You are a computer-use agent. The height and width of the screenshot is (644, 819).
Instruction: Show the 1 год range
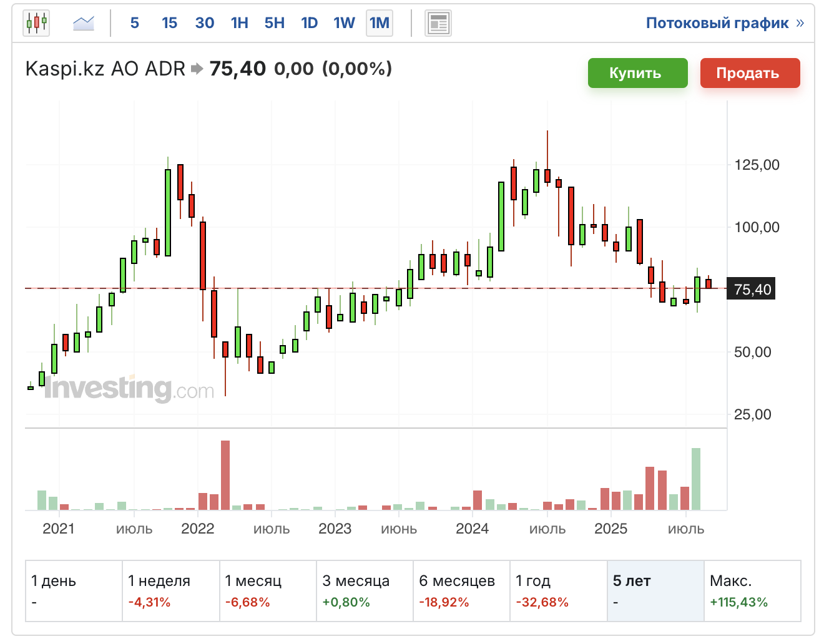coord(558,590)
